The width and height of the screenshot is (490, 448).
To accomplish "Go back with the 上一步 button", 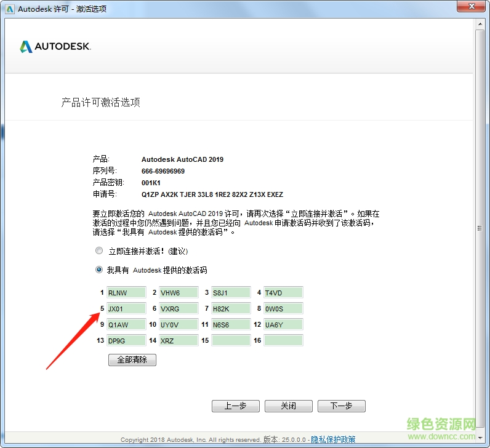I will [235, 406].
